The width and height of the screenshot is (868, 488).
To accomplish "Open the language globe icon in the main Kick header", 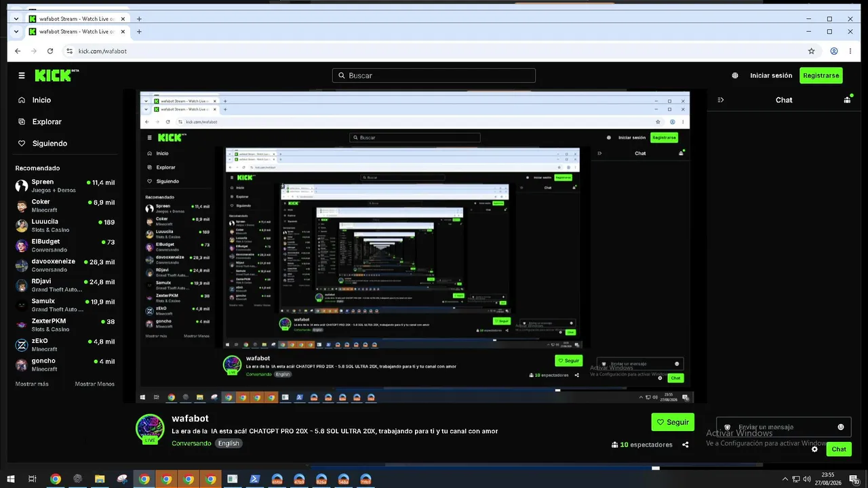I will point(735,75).
